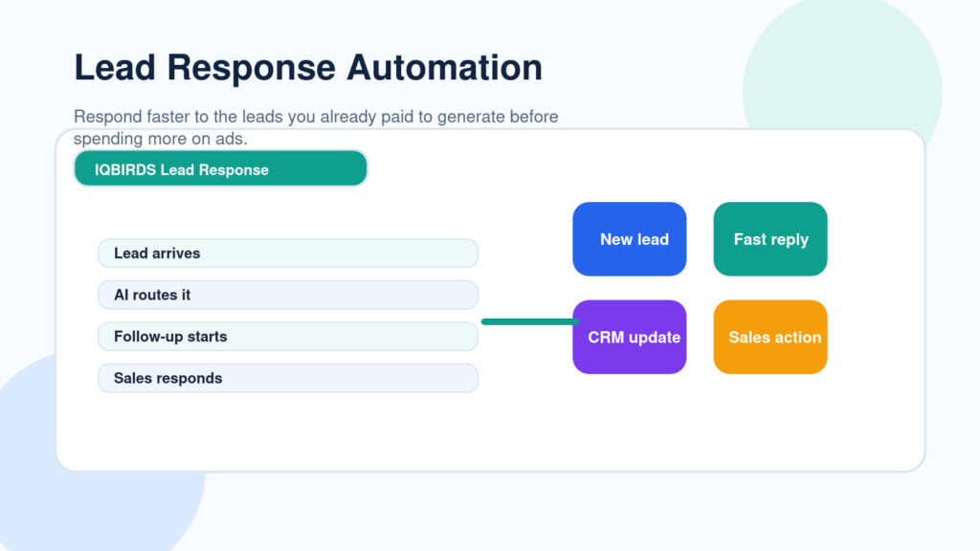The width and height of the screenshot is (980, 551).
Task: Click the blue New lead card
Action: 630,239
